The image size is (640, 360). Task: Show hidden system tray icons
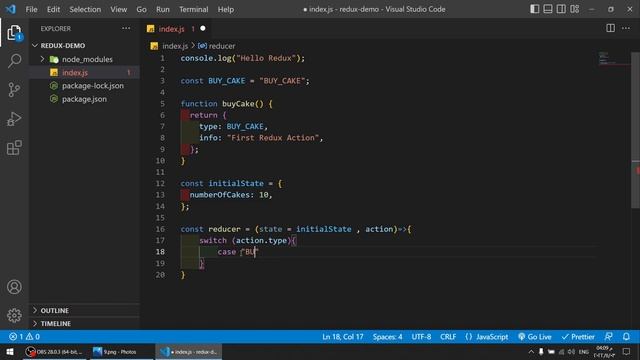[x=531, y=351]
